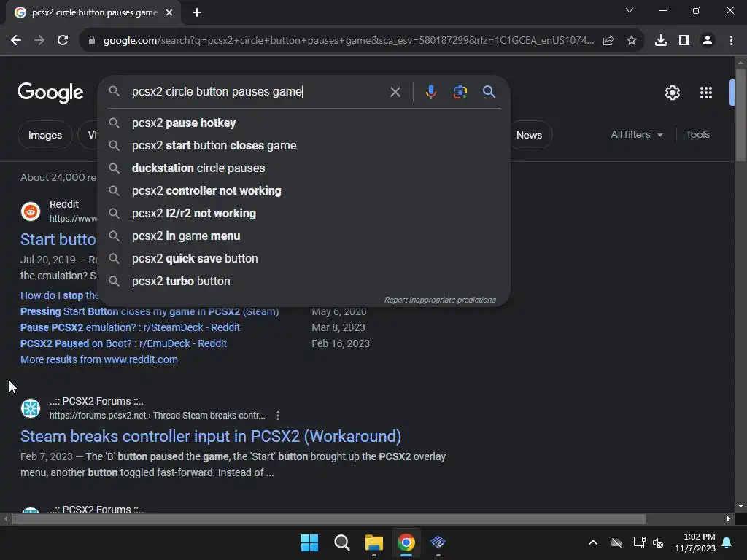Open Reddit favicon for first result
The height and width of the screenshot is (560, 747).
click(x=31, y=211)
